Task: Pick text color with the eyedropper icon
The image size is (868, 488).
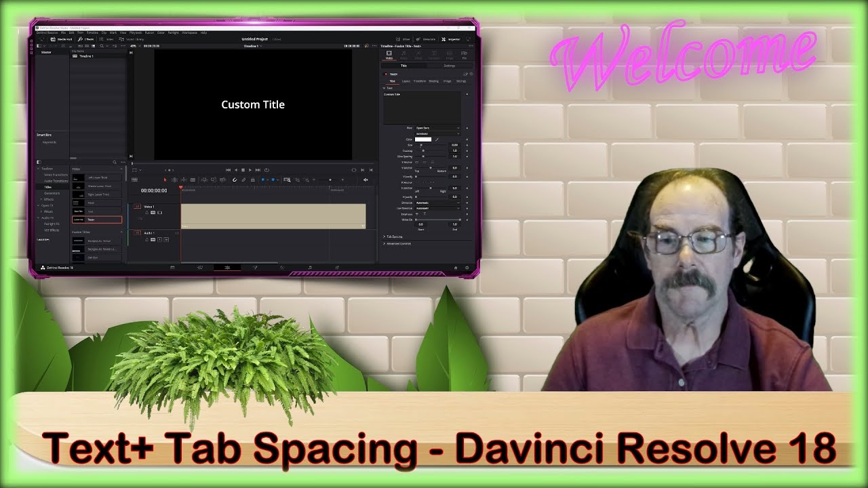Action: click(437, 140)
